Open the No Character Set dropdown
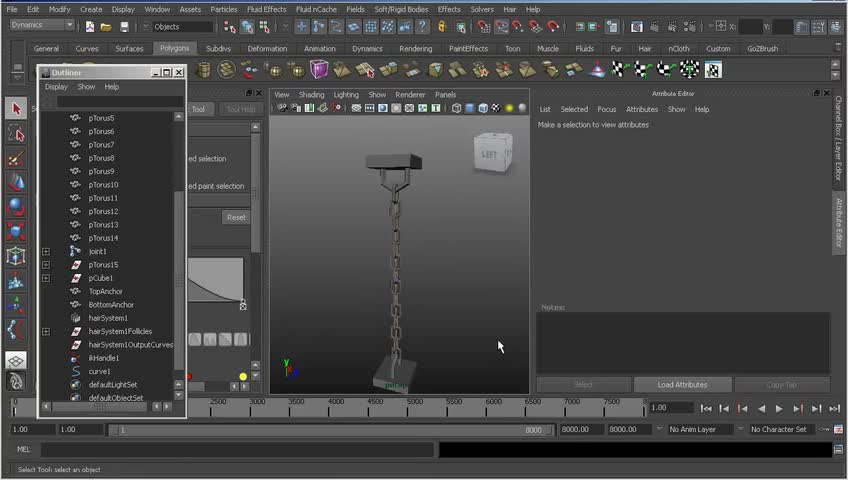The image size is (848, 480). pyautogui.click(x=783, y=429)
